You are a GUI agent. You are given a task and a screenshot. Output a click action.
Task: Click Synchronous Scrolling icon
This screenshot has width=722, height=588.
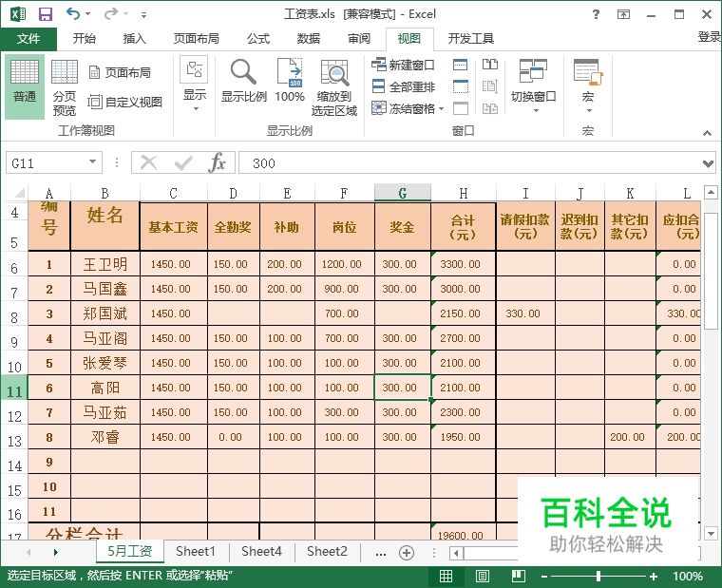click(x=490, y=86)
